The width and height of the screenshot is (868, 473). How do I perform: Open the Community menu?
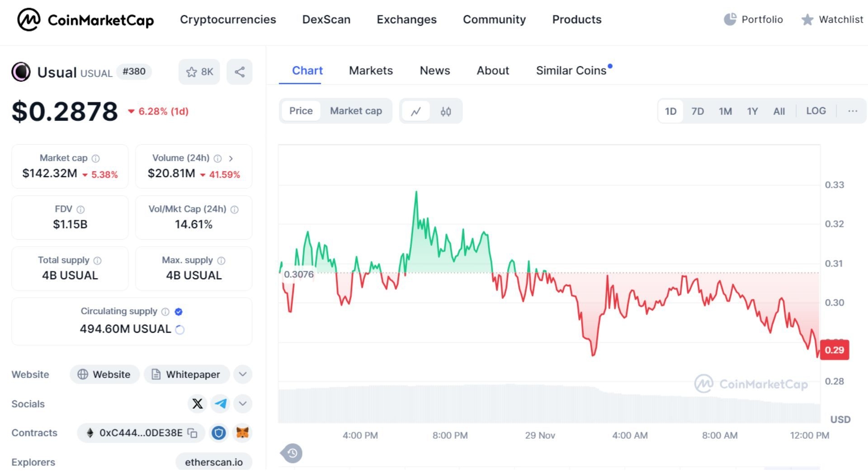[494, 19]
